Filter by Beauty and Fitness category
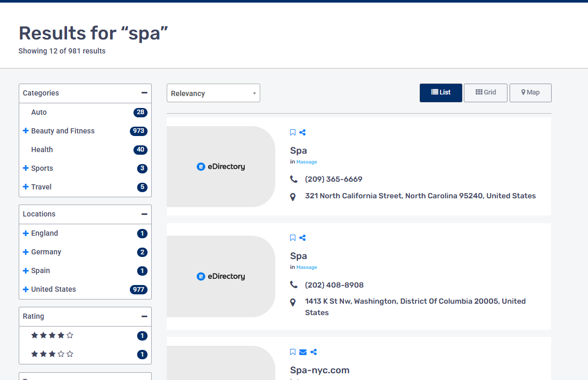The height and width of the screenshot is (380, 588). (x=63, y=131)
